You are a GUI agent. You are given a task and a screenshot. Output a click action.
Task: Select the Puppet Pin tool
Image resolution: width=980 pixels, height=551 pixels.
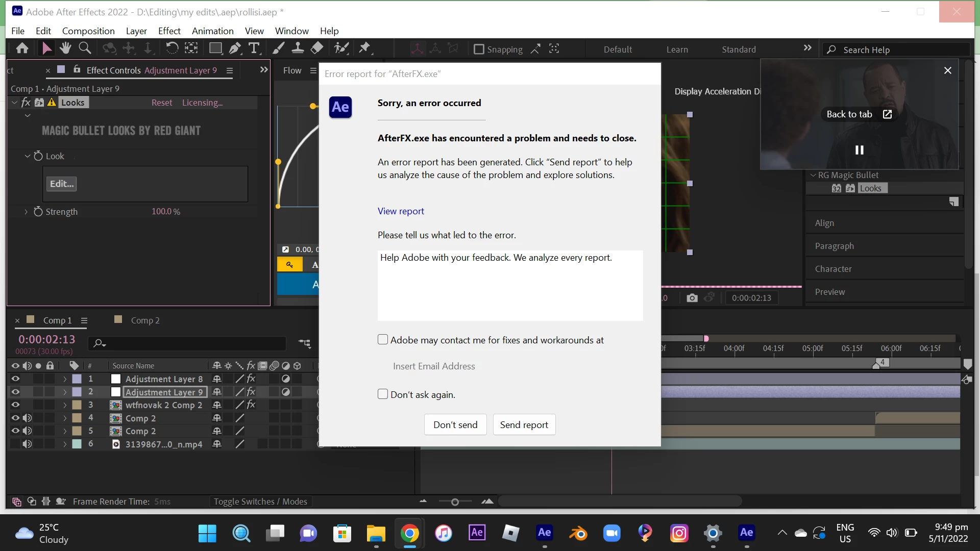(x=364, y=48)
